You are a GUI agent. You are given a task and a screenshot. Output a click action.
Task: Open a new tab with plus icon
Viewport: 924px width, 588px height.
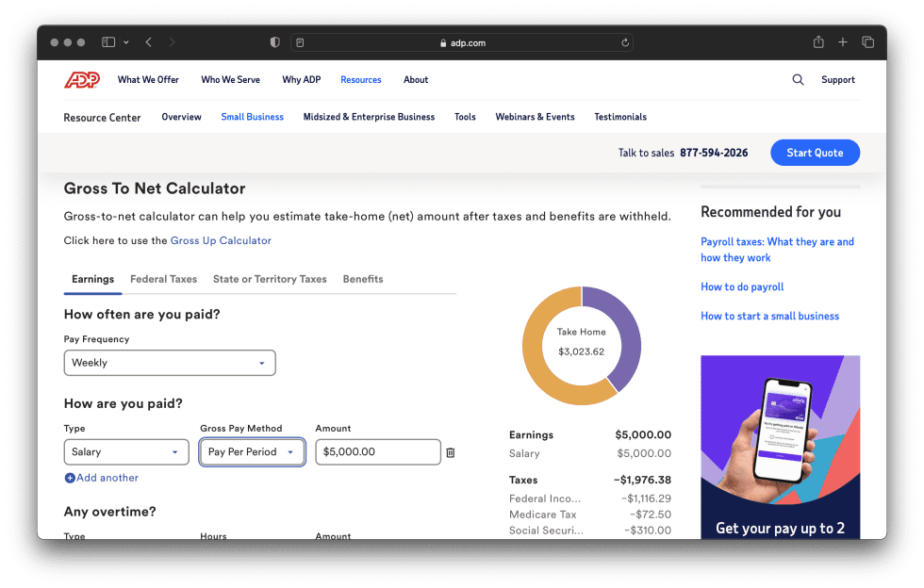click(843, 41)
